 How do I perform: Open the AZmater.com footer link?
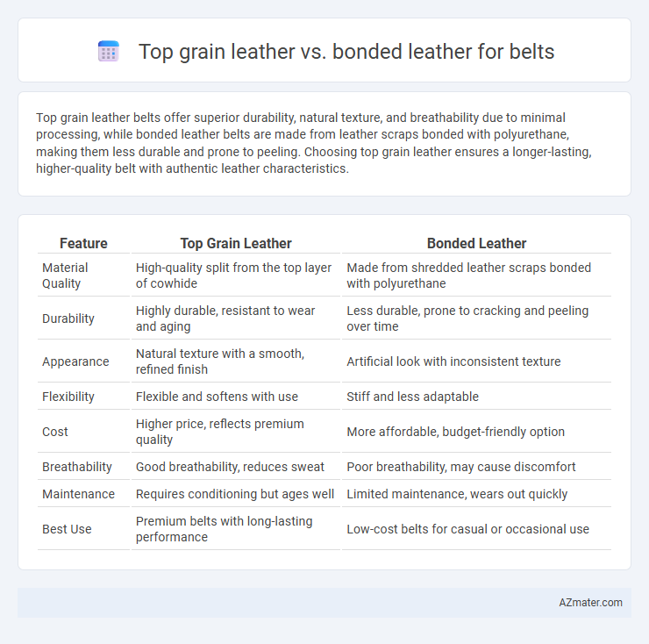pyautogui.click(x=590, y=602)
